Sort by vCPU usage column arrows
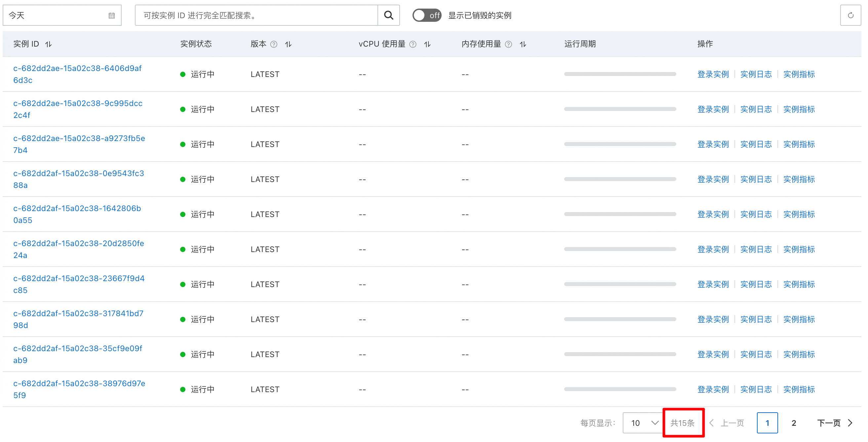Viewport: 868px width, 442px height. (427, 44)
